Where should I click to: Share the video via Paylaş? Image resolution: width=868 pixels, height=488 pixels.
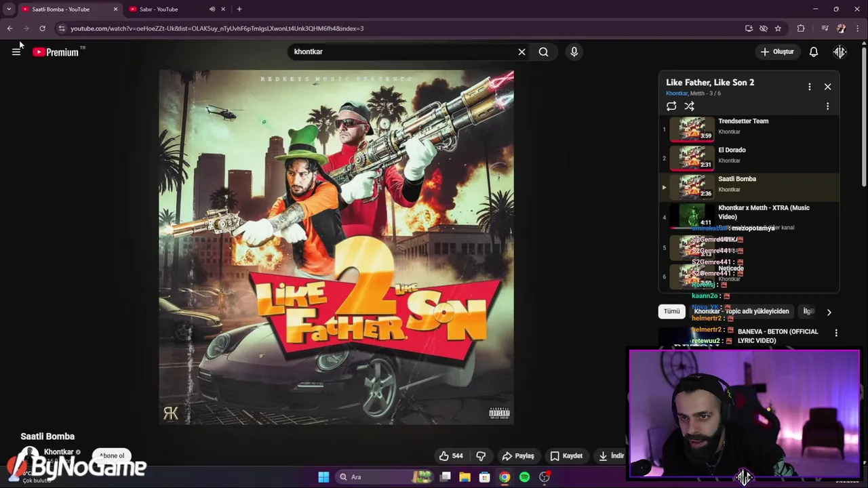518,456
